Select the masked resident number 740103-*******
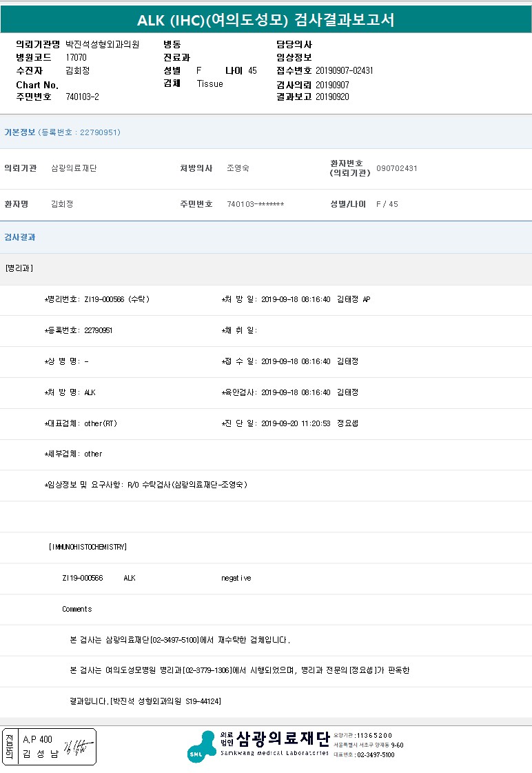The height and width of the screenshot is (773, 532). [255, 204]
